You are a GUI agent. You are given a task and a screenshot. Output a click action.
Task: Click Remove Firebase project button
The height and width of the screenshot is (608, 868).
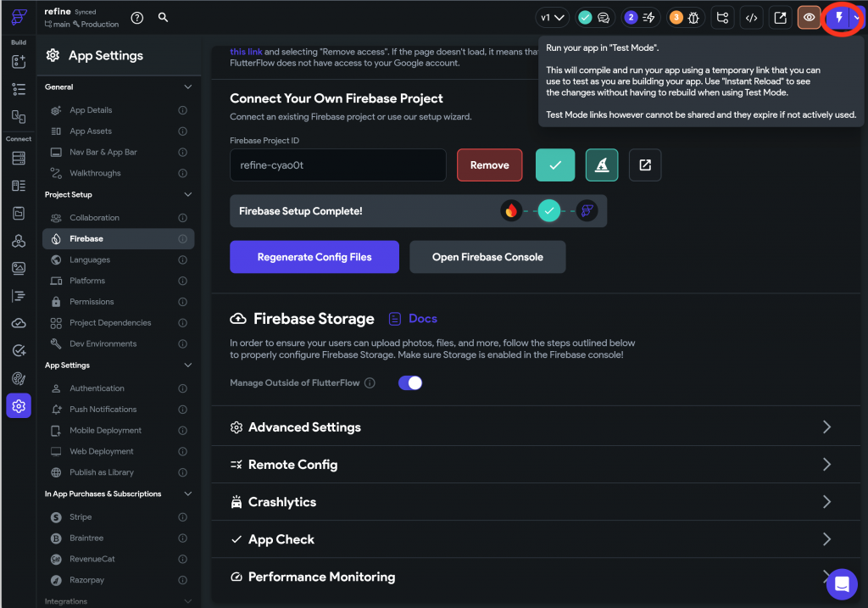489,165
